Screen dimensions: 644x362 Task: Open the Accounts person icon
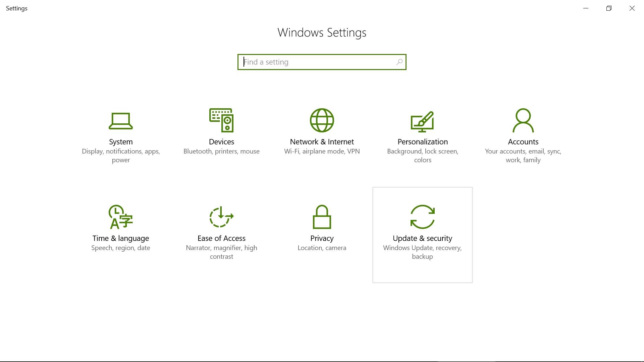[523, 120]
